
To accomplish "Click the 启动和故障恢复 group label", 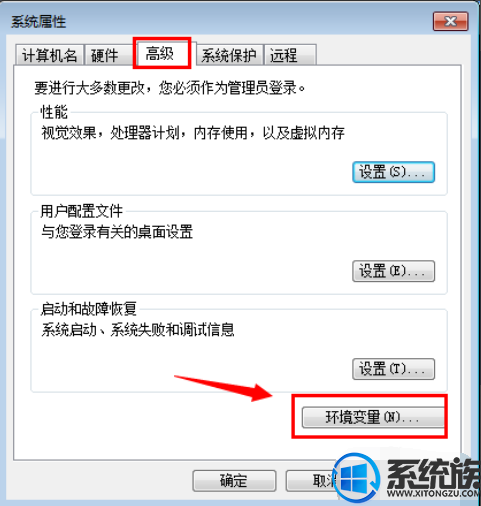I will point(89,309).
